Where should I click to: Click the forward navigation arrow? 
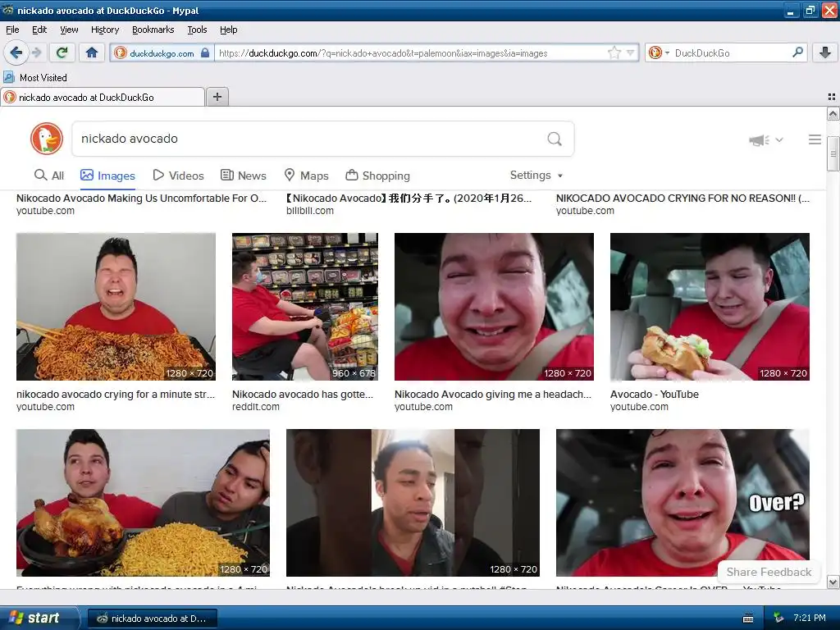(36, 52)
